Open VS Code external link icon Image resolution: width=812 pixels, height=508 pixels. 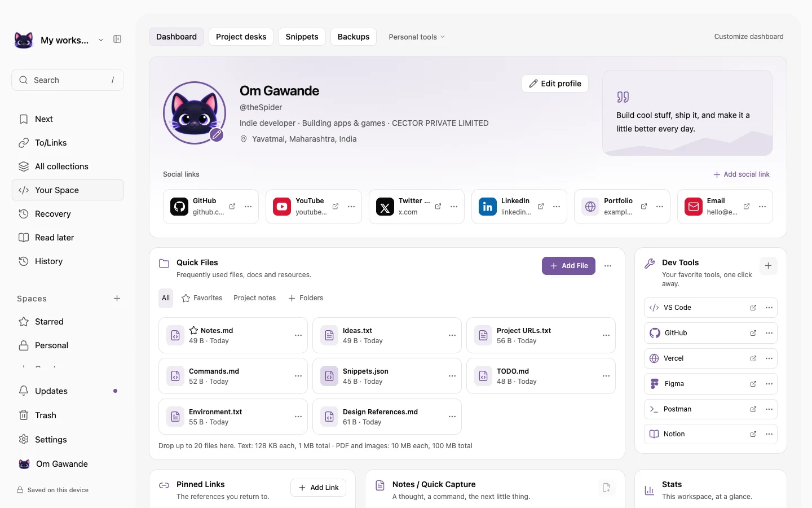[x=753, y=308]
